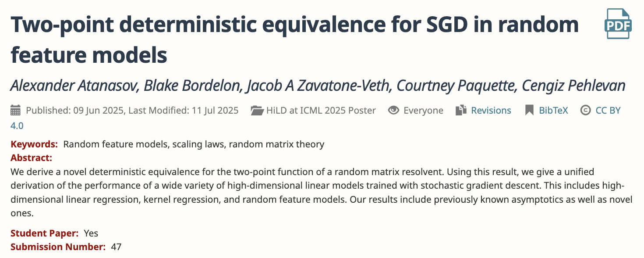The height and width of the screenshot is (258, 644).
Task: Click the Creative Commons copyright icon
Action: 585,110
